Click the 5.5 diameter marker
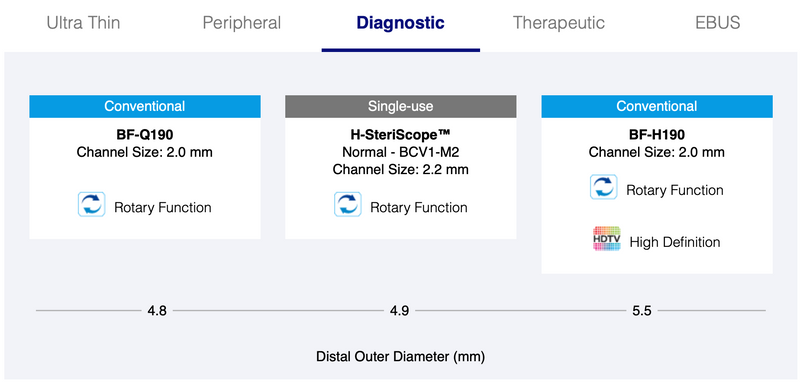 (642, 311)
